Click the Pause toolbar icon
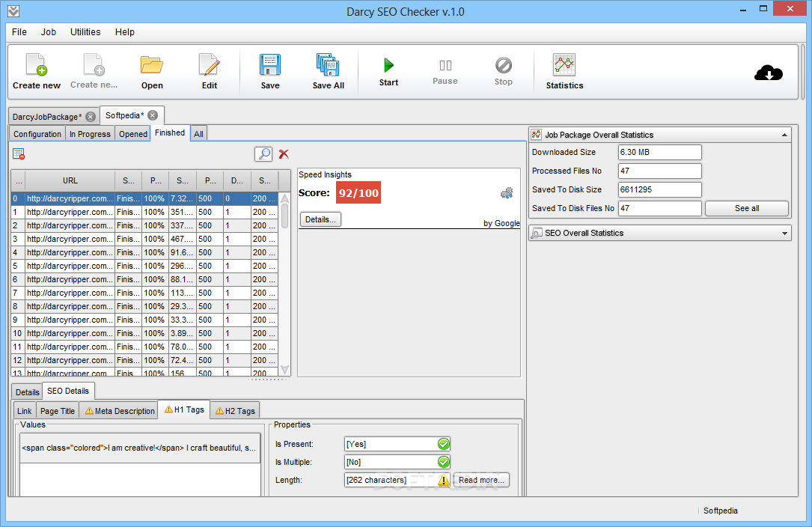 coord(445,65)
